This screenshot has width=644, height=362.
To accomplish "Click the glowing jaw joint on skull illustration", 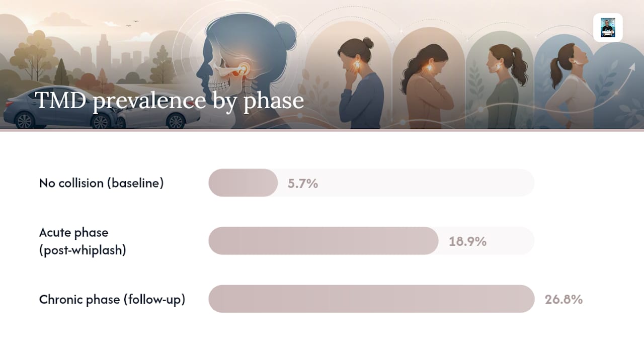I will (x=244, y=68).
